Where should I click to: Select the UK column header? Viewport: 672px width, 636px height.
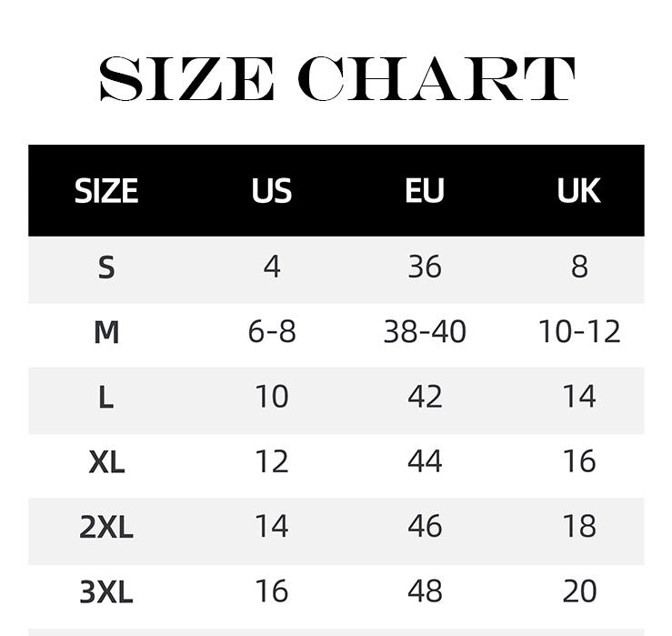tap(578, 191)
